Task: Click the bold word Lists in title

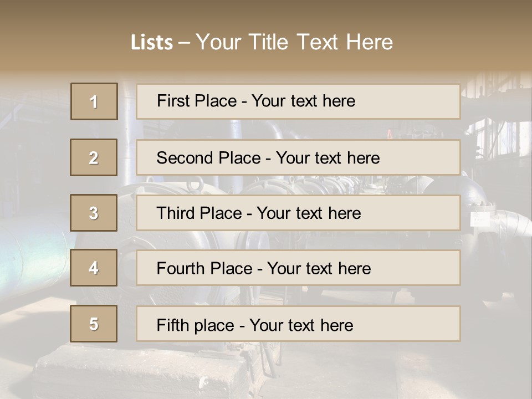Action: pos(152,43)
